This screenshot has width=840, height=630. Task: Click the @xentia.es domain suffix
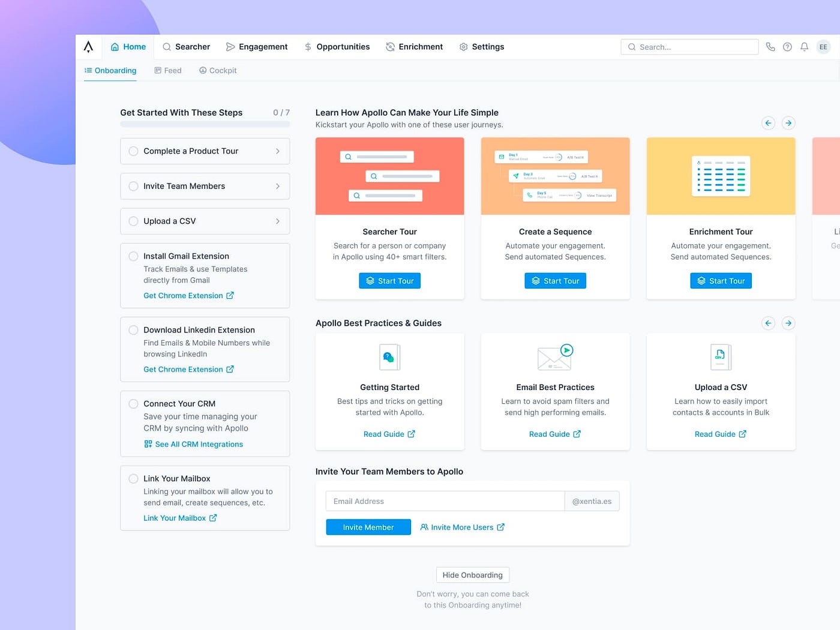[592, 502]
